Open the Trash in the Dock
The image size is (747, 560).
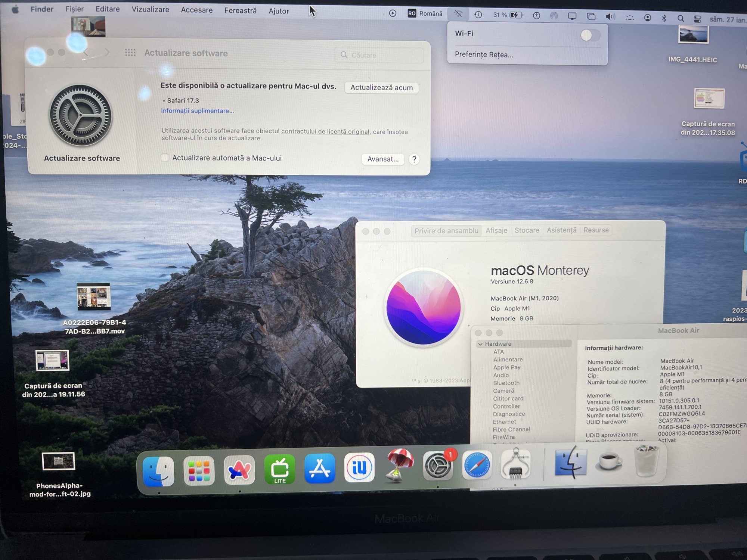[647, 460]
